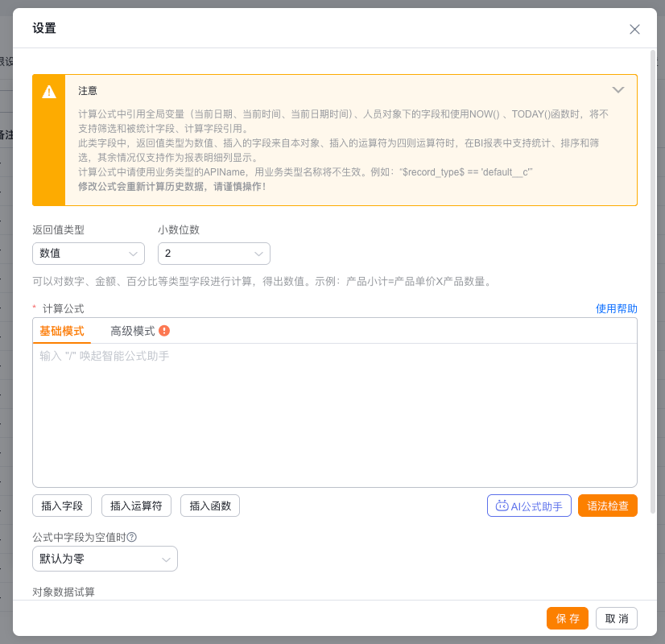665x644 pixels.
Task: Click the 插入函数 button
Action: [x=210, y=506]
